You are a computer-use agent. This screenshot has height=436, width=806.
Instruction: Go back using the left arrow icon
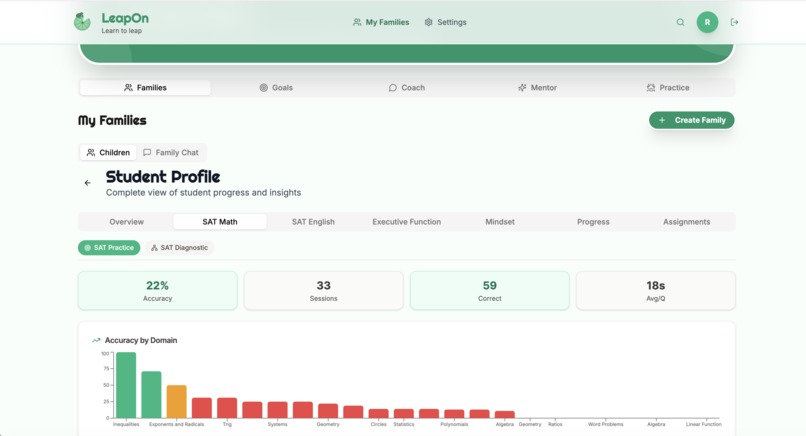pyautogui.click(x=87, y=183)
